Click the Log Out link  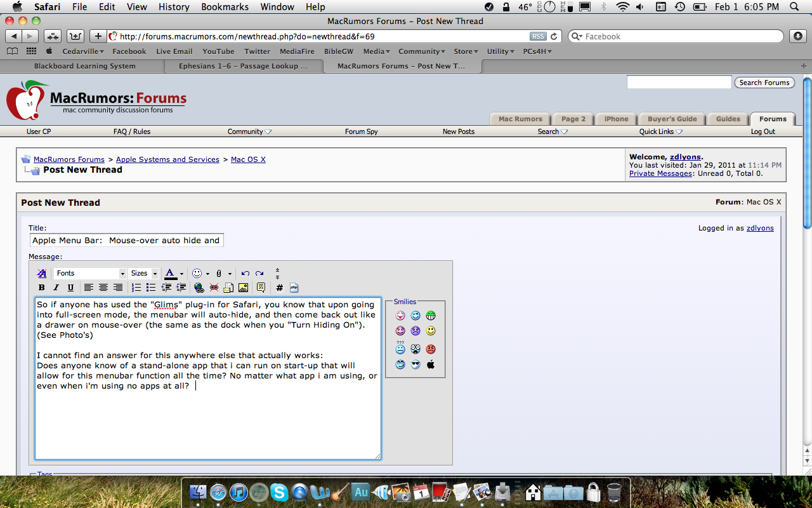(763, 131)
